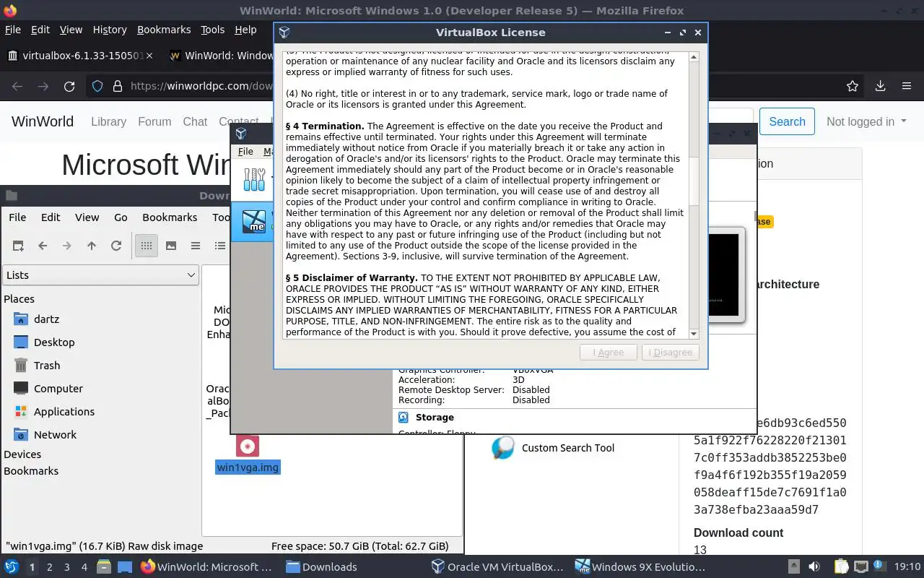924x578 pixels.
Task: Switch file manager to detailed list view
Action: tap(220, 246)
